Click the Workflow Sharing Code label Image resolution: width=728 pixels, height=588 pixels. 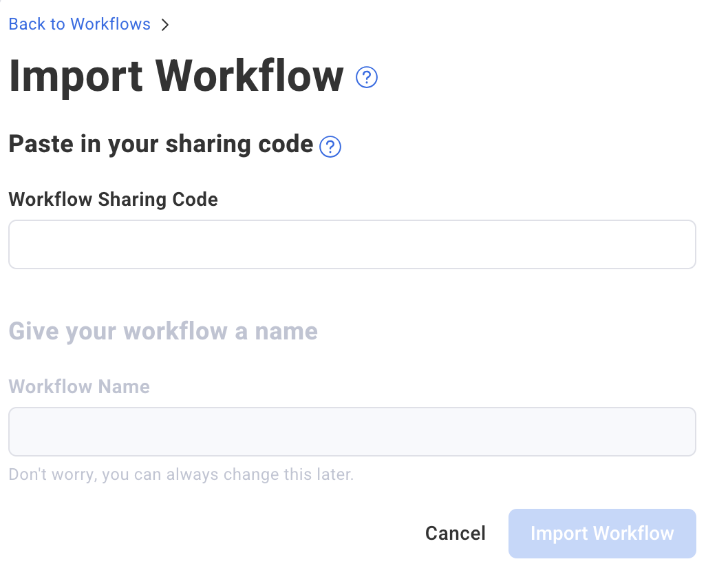point(114,200)
